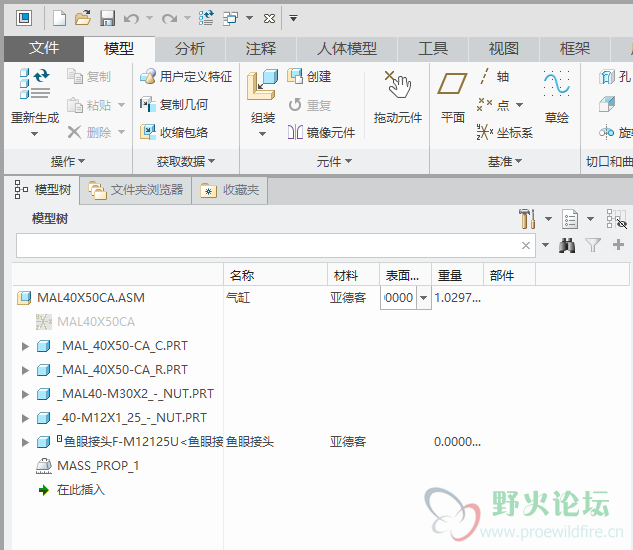
Task: Expand the 操作 group menu
Action: pyautogui.click(x=68, y=162)
